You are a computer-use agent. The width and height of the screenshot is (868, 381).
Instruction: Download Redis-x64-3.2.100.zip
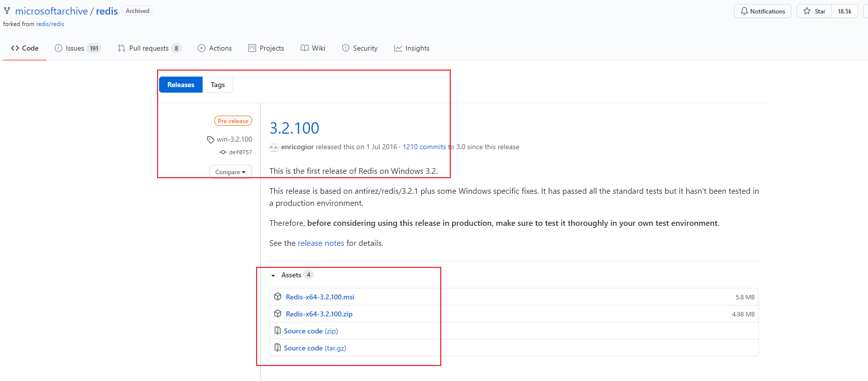(x=319, y=314)
